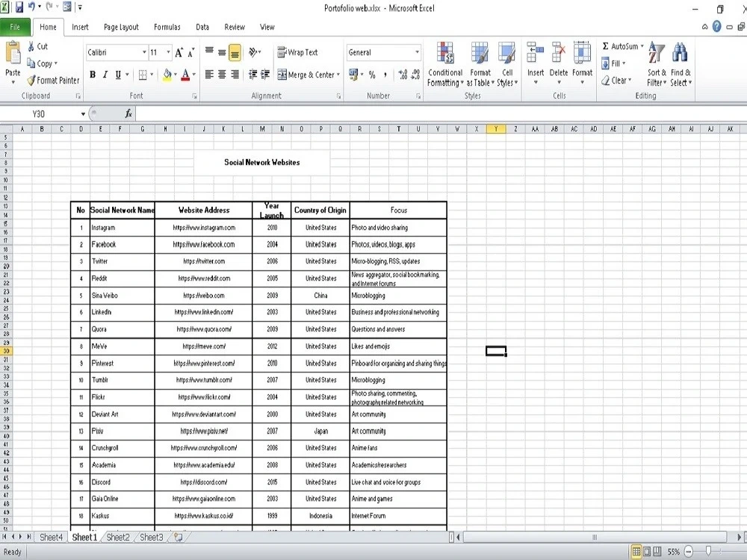The width and height of the screenshot is (747, 560).
Task: Switch to Sheet2 worksheet tab
Action: (x=118, y=537)
